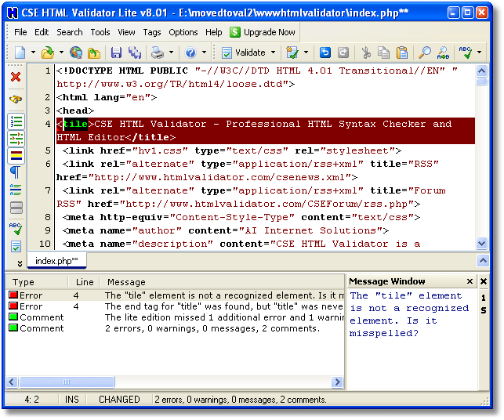
Task: Open the Tags menu
Action: click(152, 32)
